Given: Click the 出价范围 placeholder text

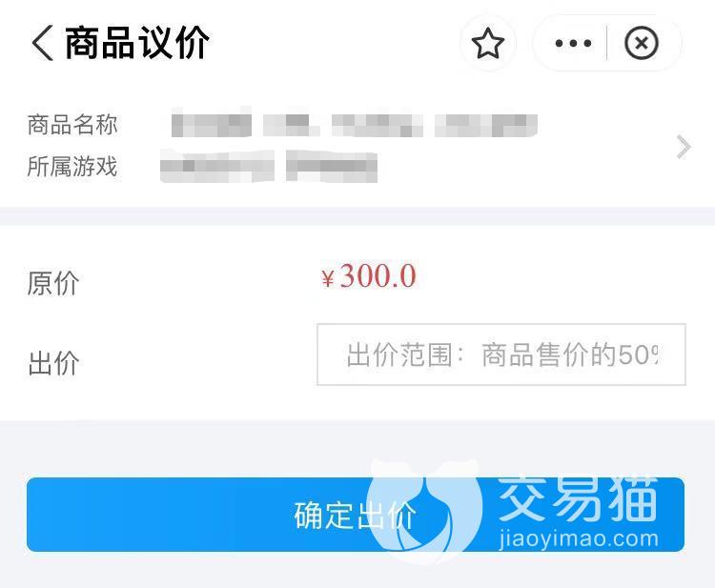Looking at the screenshot, I should 502,355.
